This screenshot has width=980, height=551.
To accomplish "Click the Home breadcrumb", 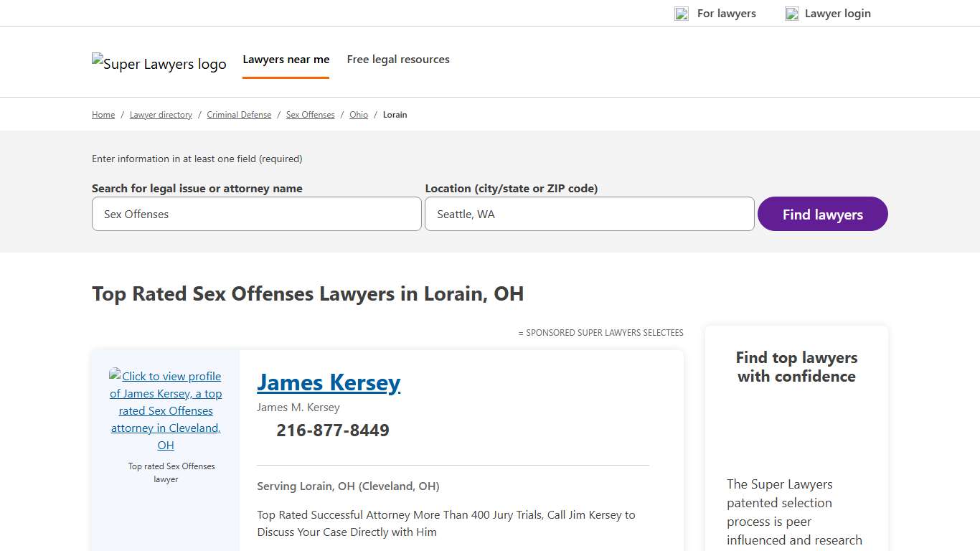I will click(x=103, y=114).
